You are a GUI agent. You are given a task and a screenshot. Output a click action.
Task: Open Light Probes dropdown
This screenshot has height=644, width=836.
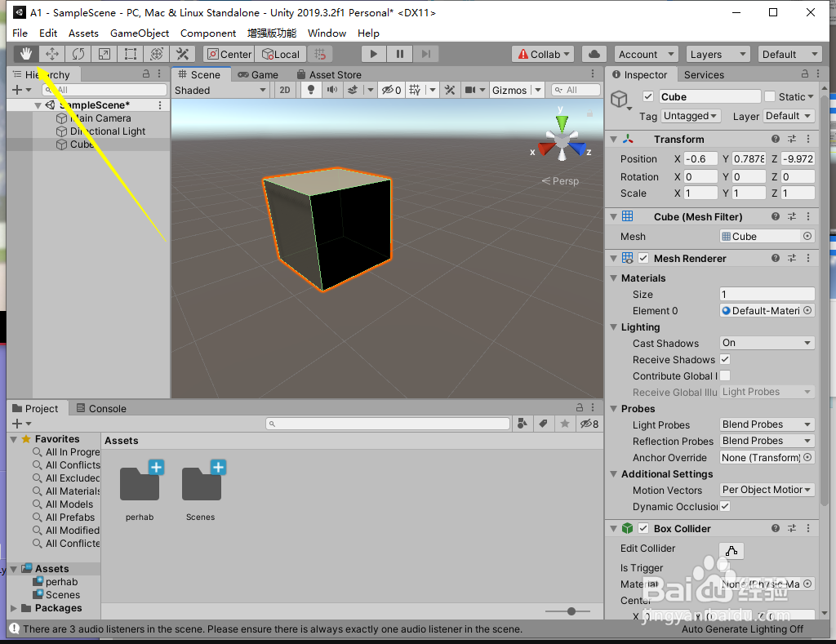coord(767,424)
